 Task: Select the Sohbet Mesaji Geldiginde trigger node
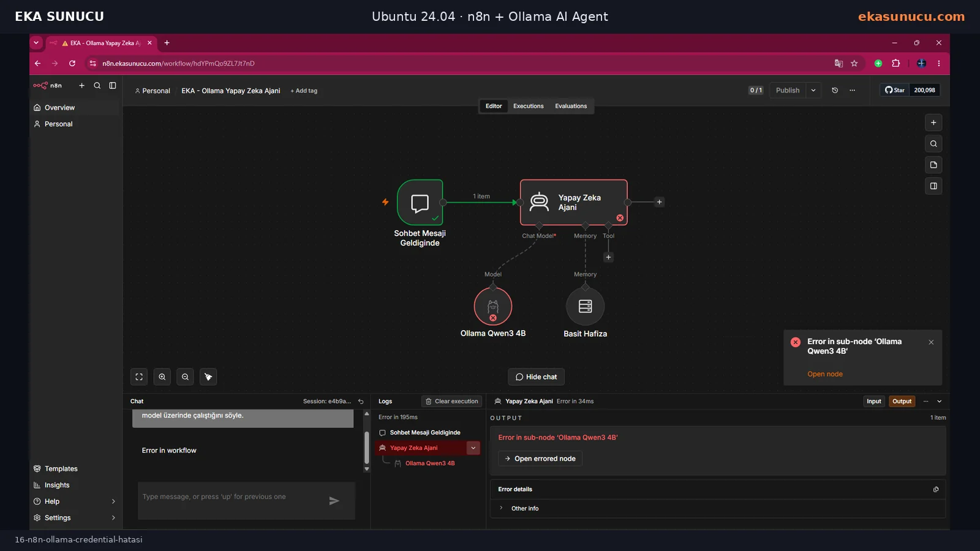tap(420, 203)
